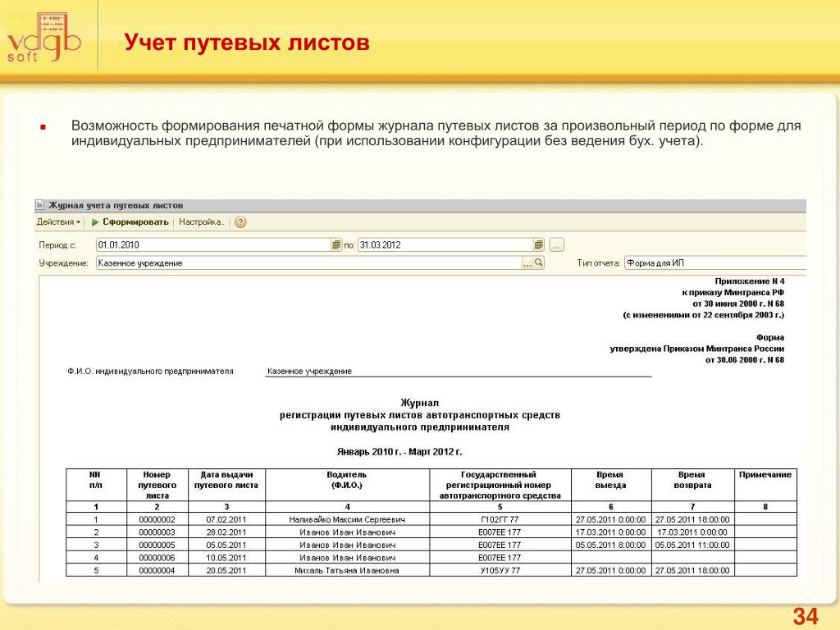
Task: Select cell 00000002 in the table
Action: pyautogui.click(x=157, y=519)
